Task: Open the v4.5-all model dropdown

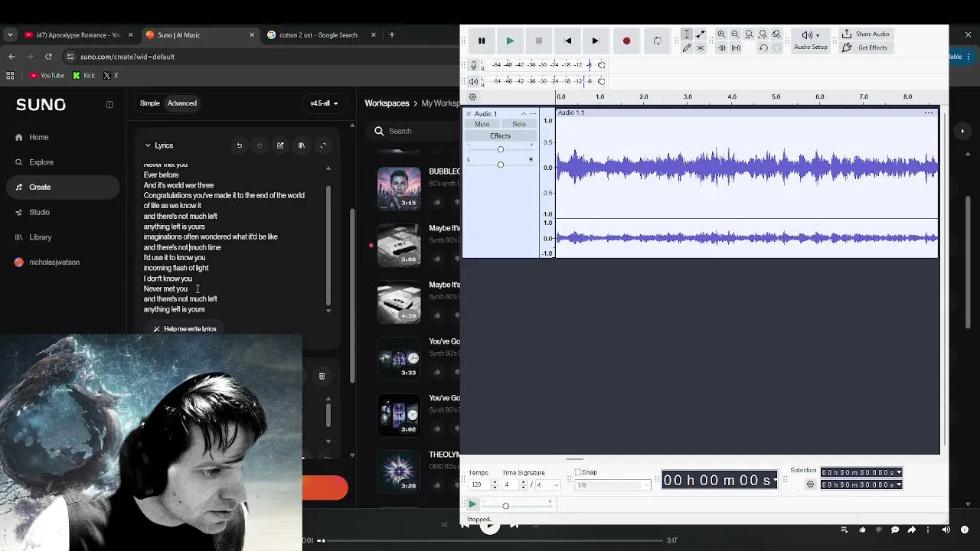Action: [x=324, y=103]
